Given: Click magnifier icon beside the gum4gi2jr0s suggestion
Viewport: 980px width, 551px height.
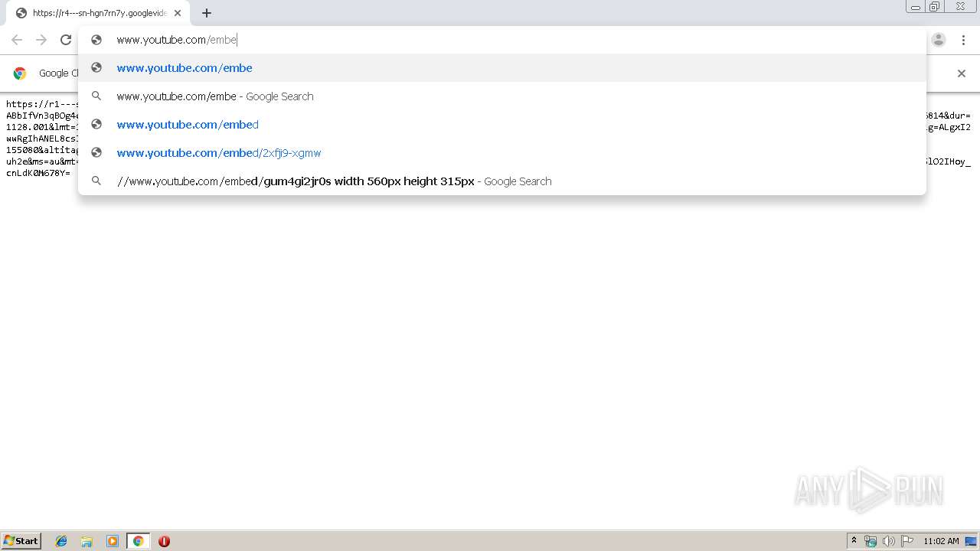Looking at the screenshot, I should 96,181.
